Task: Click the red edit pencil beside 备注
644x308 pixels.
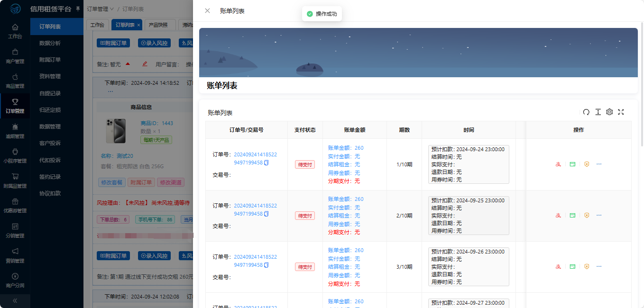Action: 145,64
